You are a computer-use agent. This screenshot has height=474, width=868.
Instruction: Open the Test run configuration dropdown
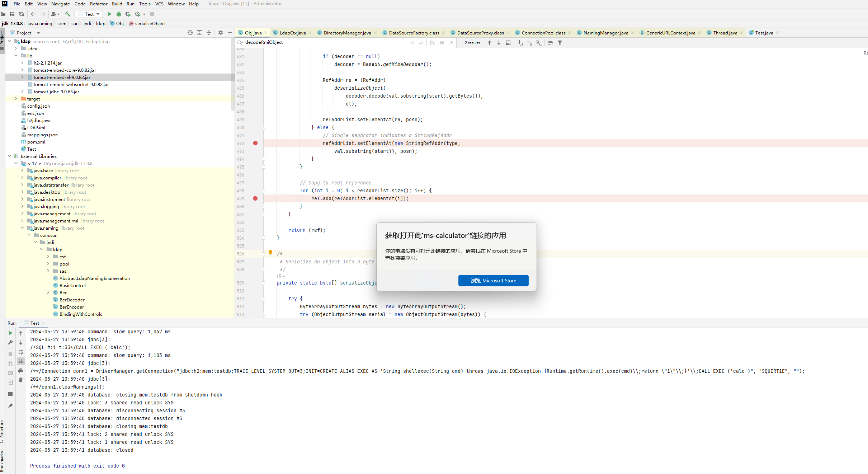tap(89, 14)
